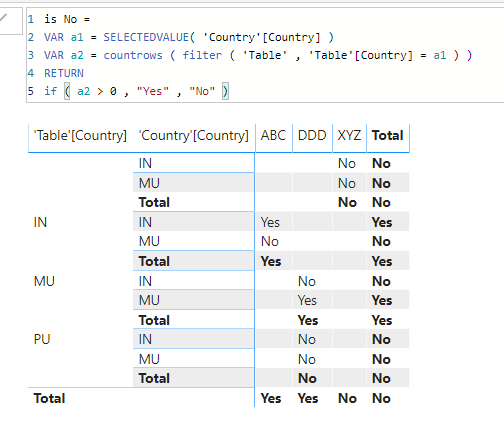
Task: Click the bold Total column header
Action: tap(388, 136)
